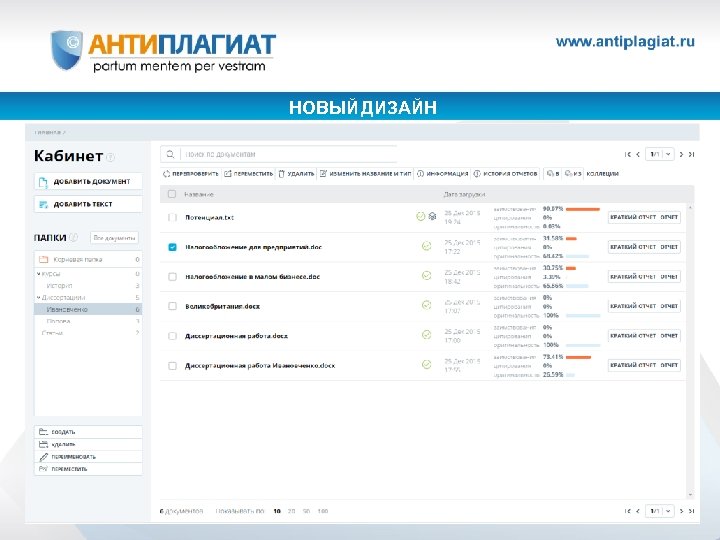Image resolution: width=720 pixels, height=540 pixels.
Task: Open the Диссертационная работа.docx document name
Action: 236,336
